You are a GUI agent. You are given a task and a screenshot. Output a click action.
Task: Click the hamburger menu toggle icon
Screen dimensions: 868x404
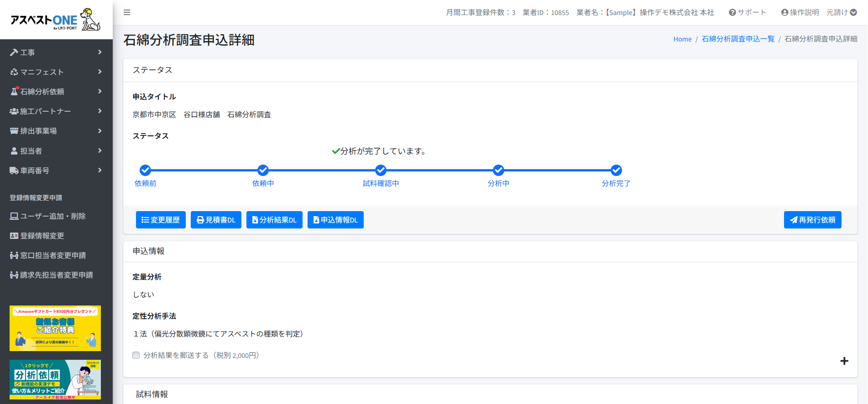tap(127, 12)
